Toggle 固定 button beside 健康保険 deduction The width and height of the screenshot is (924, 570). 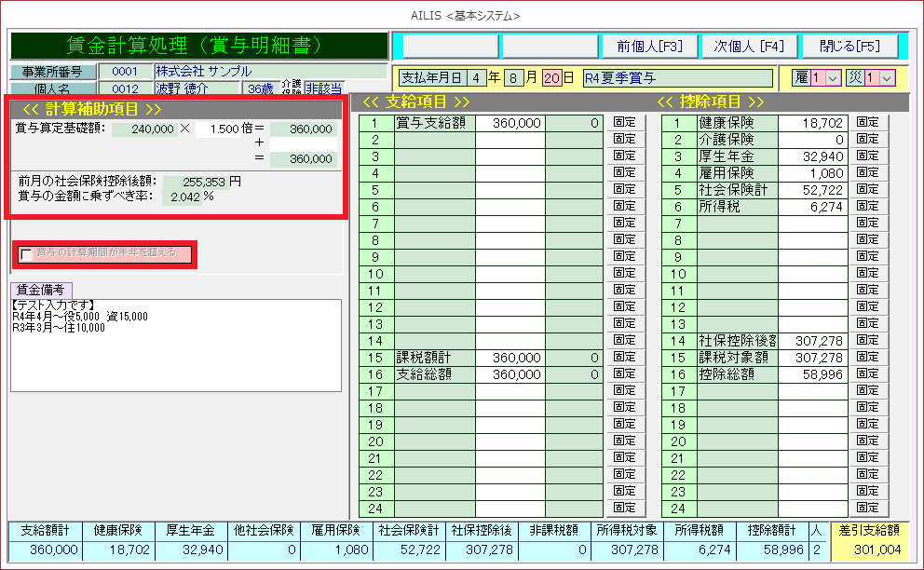click(867, 122)
